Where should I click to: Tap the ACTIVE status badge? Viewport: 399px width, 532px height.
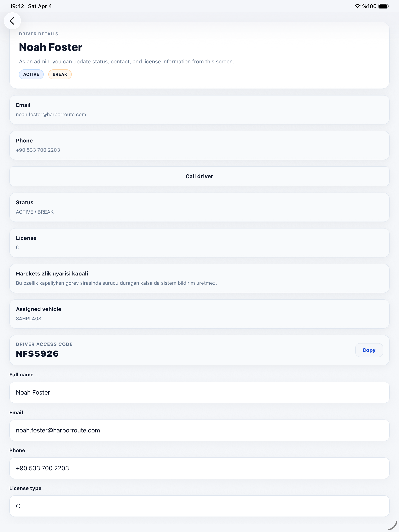(31, 74)
